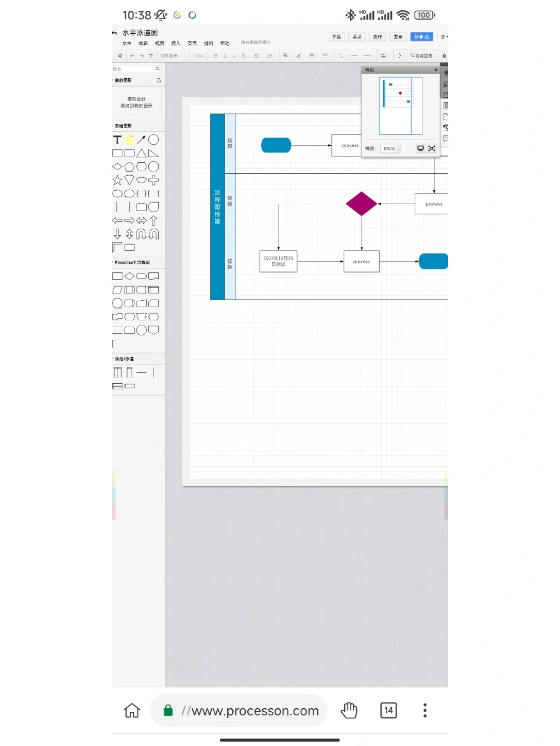Click the presentation icon in navigator
Viewport: 560px width, 746px height.
[421, 148]
